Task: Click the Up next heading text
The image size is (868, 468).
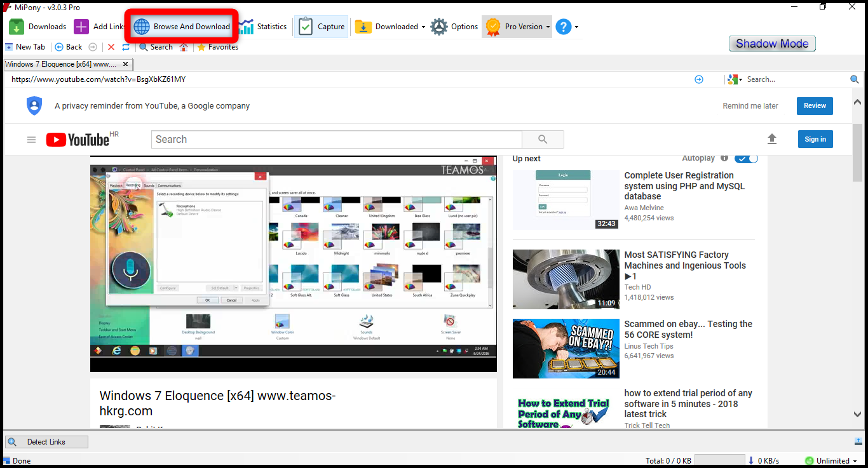Action: click(x=527, y=159)
